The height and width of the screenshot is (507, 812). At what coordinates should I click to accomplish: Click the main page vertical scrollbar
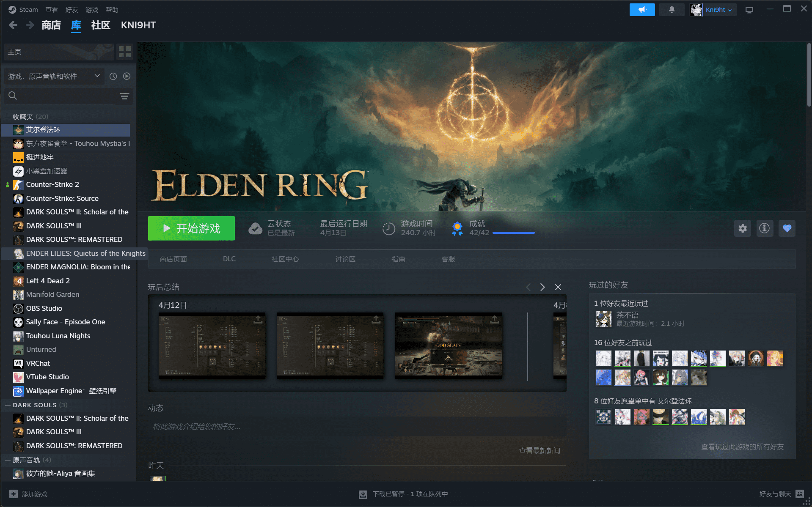[x=809, y=74]
